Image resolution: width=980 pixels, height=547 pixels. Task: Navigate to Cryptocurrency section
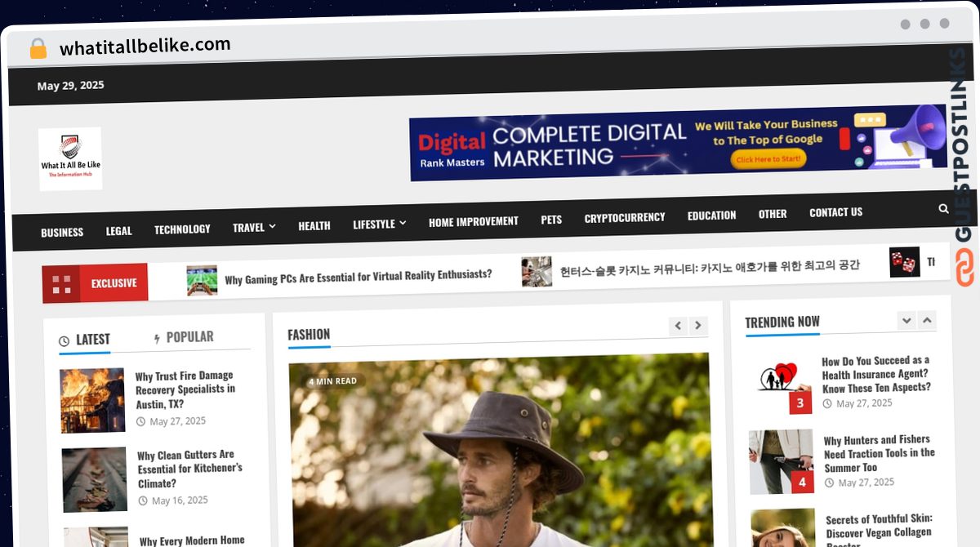[x=625, y=218]
